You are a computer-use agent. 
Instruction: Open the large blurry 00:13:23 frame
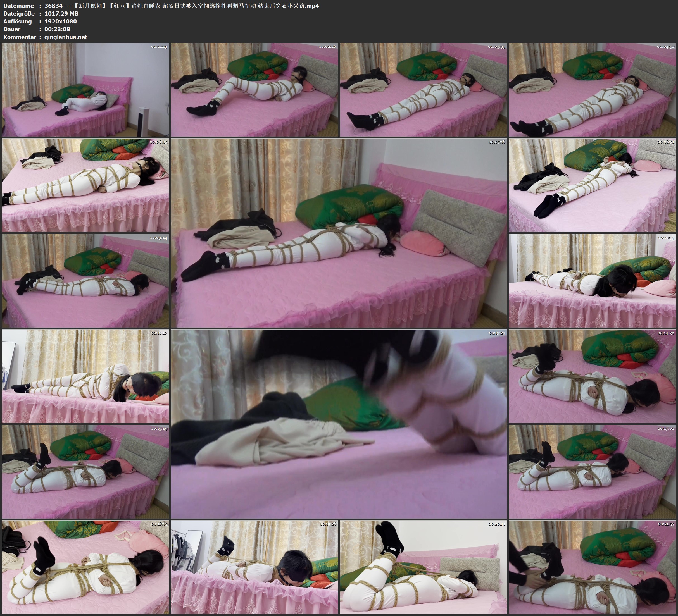click(339, 424)
